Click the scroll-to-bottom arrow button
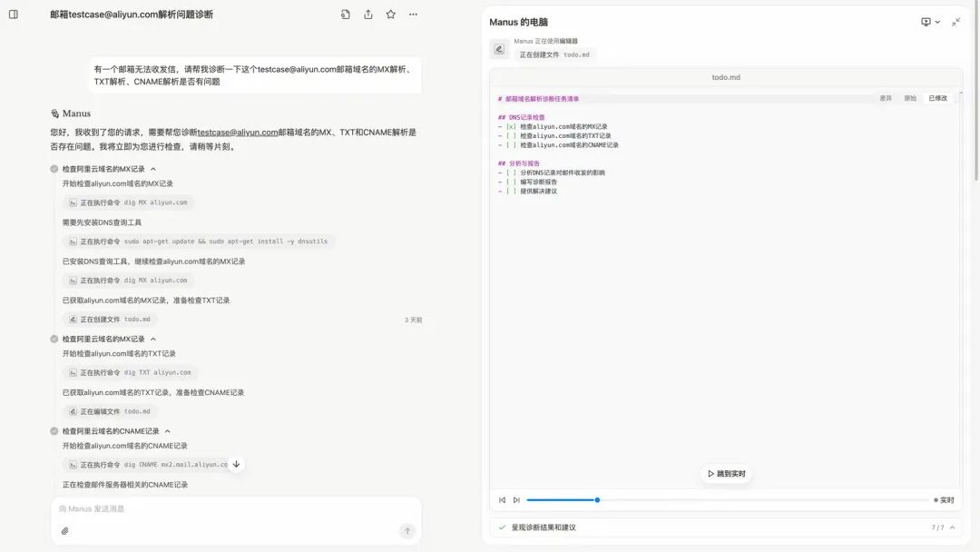 pos(236,464)
